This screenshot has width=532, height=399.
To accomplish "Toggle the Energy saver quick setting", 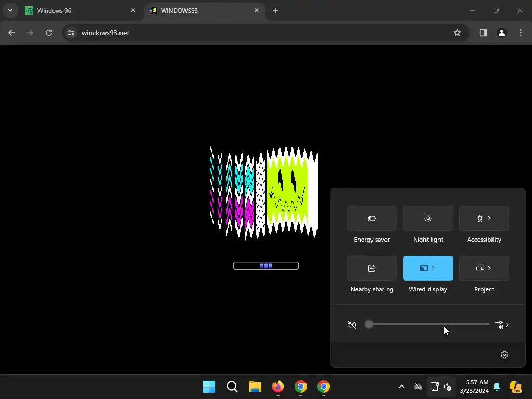I will pos(372,218).
